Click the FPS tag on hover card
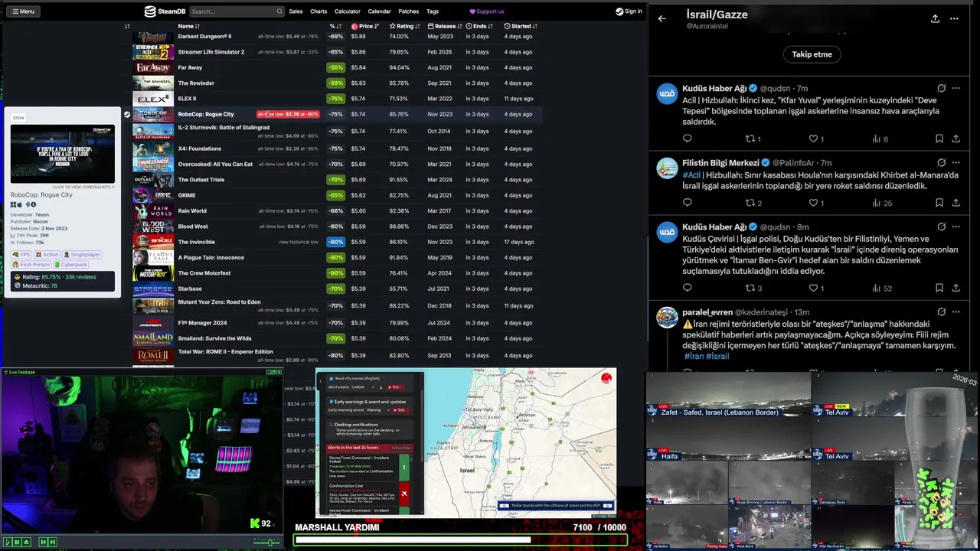Viewport: 980px width, 551px height. click(x=20, y=254)
